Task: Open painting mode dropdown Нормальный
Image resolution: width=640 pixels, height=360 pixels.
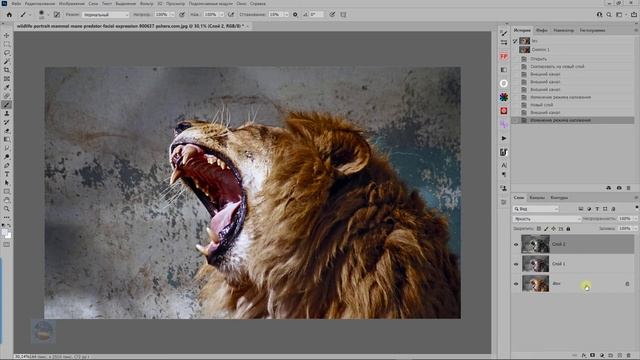Action: coord(105,14)
